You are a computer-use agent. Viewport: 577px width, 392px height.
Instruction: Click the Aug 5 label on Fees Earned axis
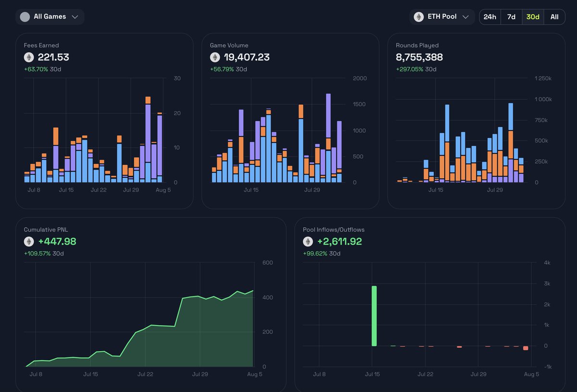tap(163, 190)
